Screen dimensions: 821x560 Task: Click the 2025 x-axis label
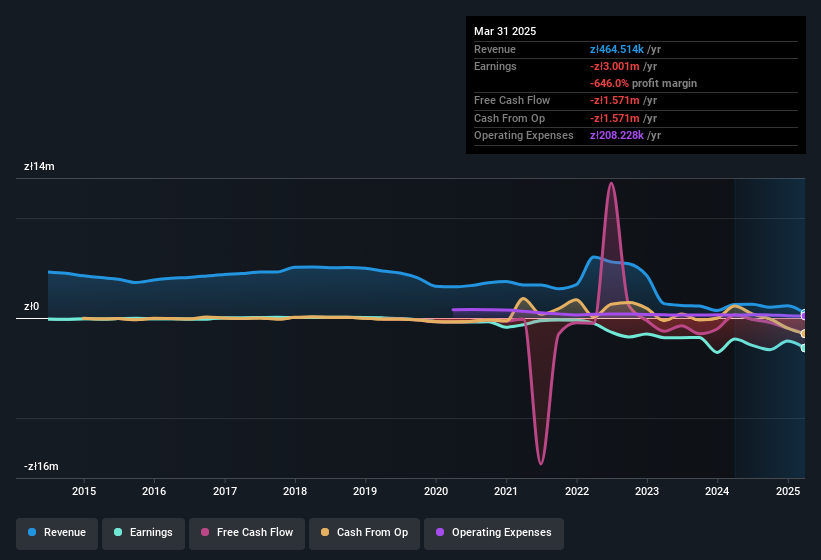tap(787, 491)
